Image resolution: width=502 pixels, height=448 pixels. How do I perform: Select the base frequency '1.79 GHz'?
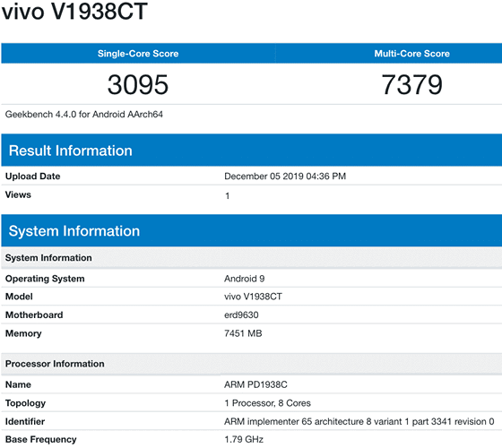(x=244, y=439)
